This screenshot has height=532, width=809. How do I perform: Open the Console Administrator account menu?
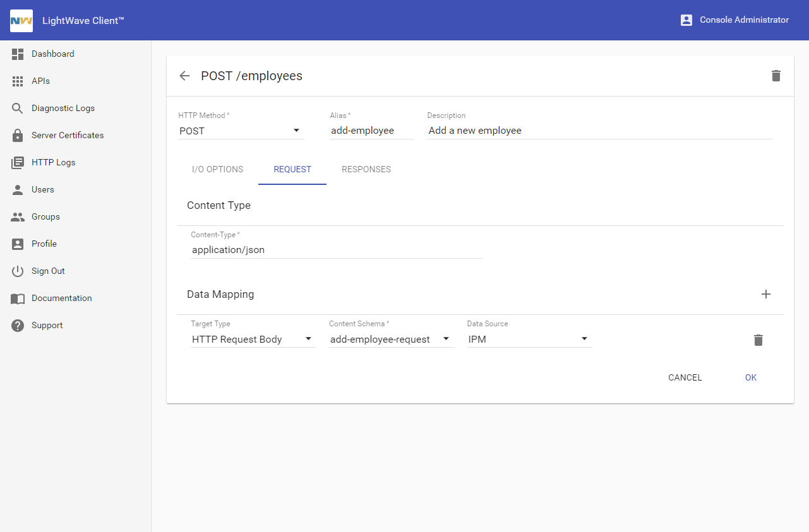point(734,20)
